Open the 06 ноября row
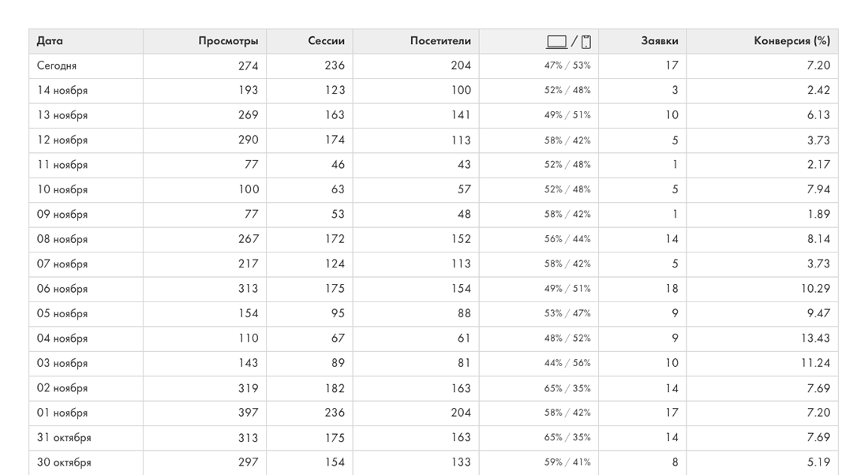The height and width of the screenshot is (475, 868). [62, 289]
